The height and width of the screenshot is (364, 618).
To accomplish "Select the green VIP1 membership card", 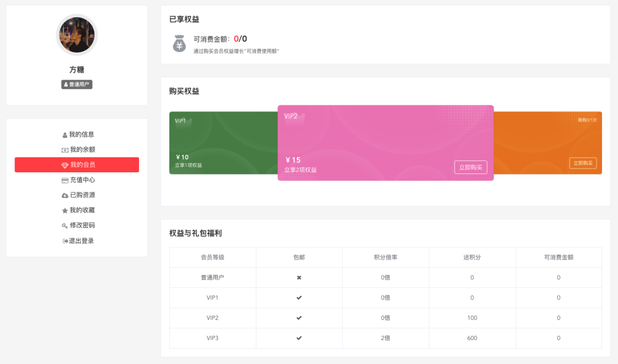I will pos(223,143).
